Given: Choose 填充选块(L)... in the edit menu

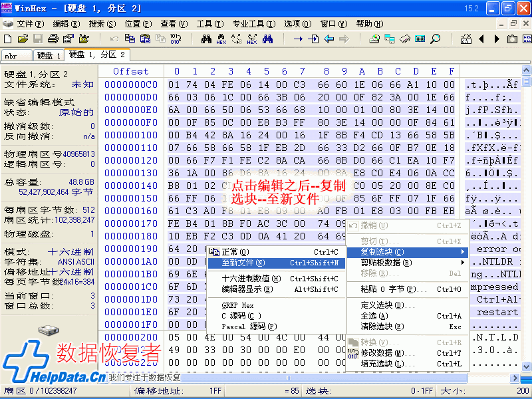Looking at the screenshot, I should pyautogui.click(x=408, y=364).
